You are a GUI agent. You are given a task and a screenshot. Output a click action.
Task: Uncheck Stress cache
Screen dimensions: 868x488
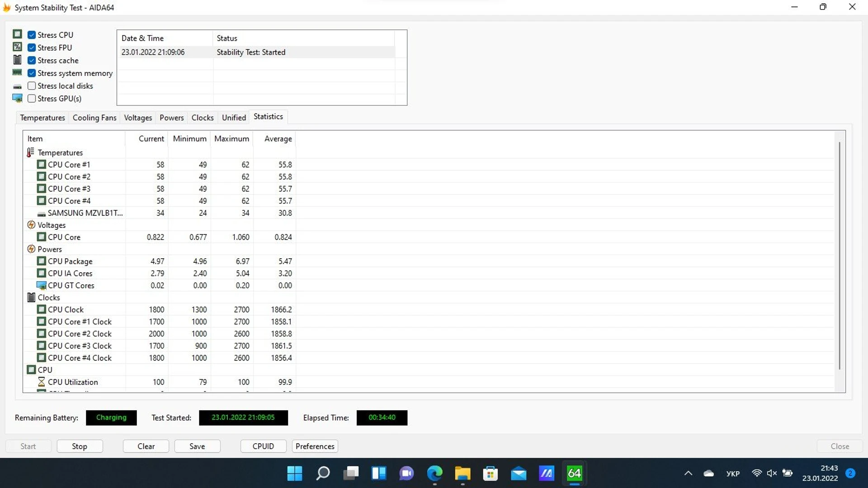pos(32,60)
